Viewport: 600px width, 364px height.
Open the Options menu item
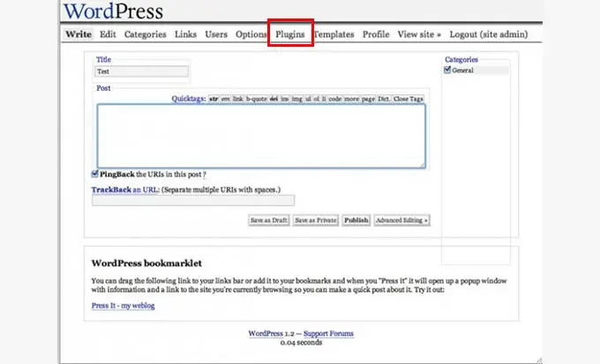tap(251, 34)
